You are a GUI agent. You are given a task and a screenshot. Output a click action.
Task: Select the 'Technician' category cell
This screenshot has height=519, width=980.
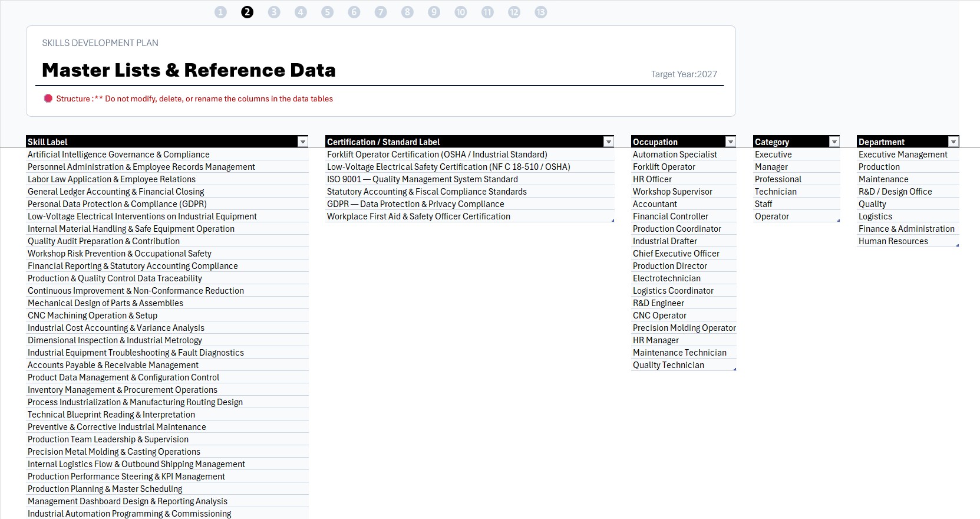click(796, 192)
